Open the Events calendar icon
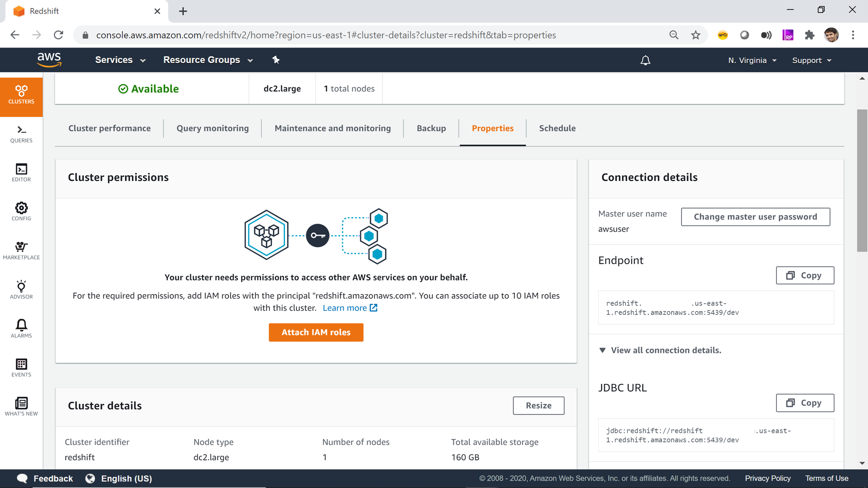The height and width of the screenshot is (488, 868). click(x=21, y=368)
